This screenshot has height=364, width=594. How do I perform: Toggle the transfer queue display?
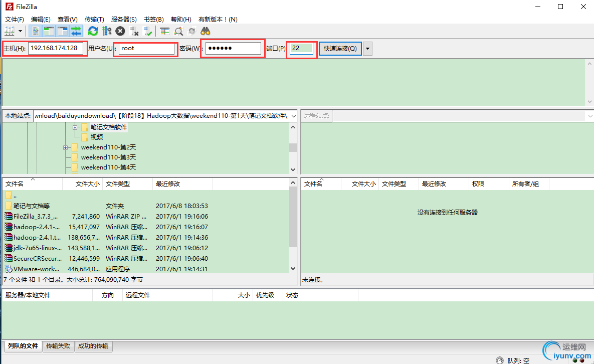tap(76, 31)
